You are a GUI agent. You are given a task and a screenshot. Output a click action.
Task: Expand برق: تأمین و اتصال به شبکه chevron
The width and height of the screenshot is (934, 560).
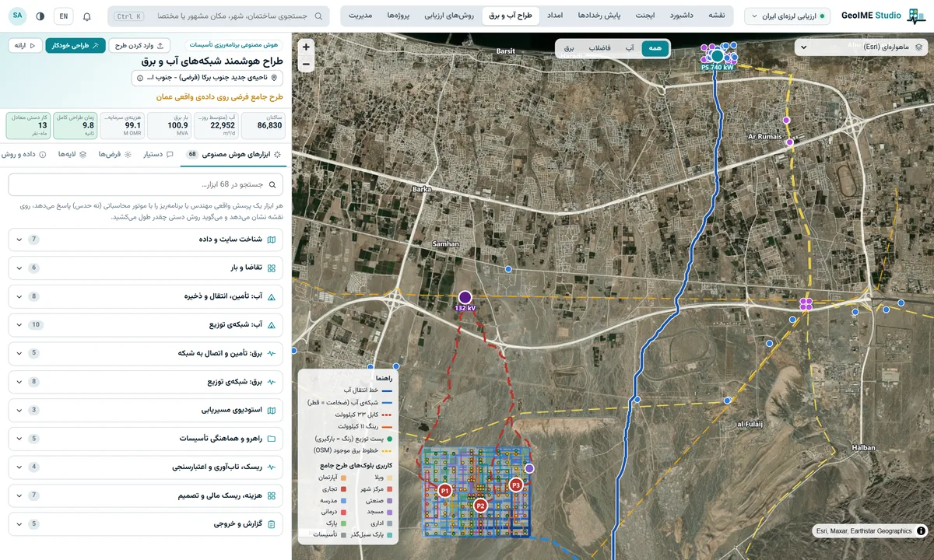point(19,353)
